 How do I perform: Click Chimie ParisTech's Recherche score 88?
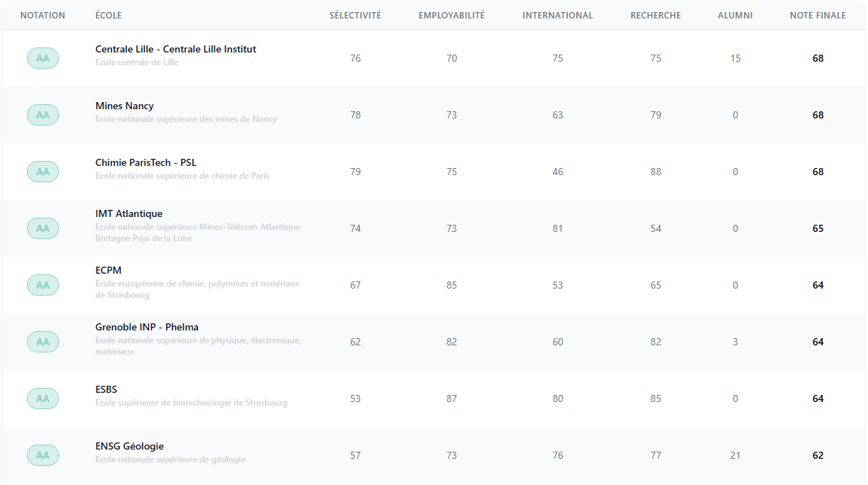pos(656,172)
